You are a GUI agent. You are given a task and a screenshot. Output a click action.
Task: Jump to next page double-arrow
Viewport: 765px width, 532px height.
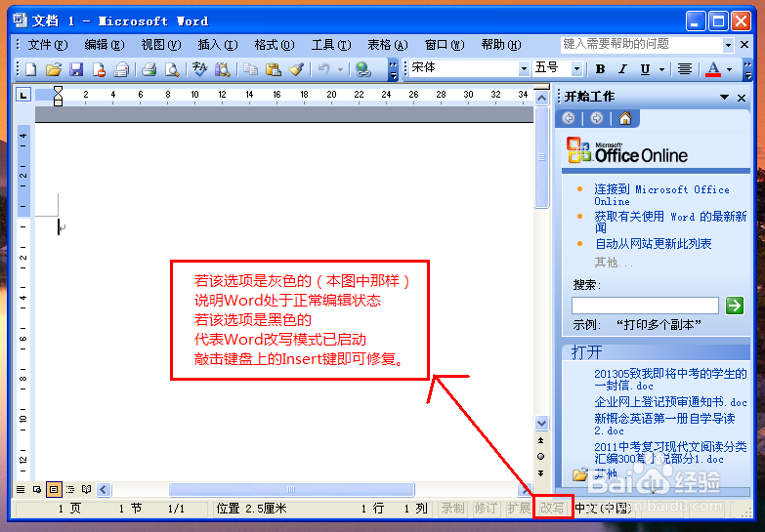coord(540,473)
